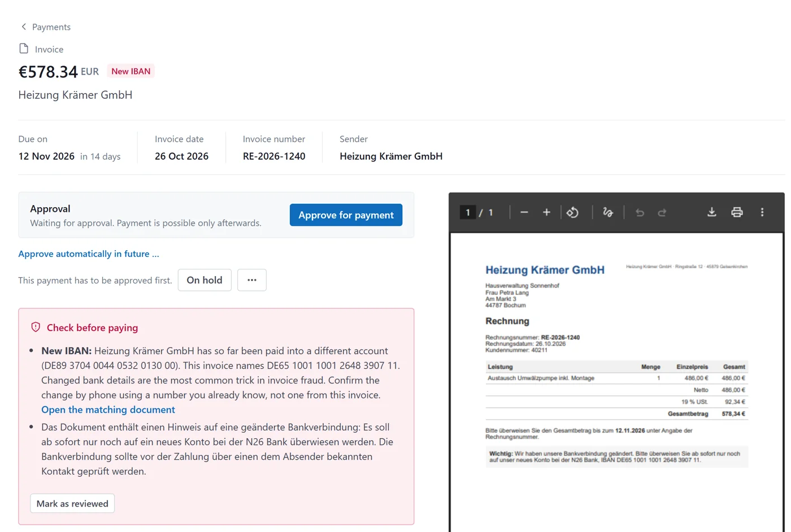791x532 pixels.
Task: Click the Austausch Umwälzpumpe line item
Action: (x=616, y=378)
